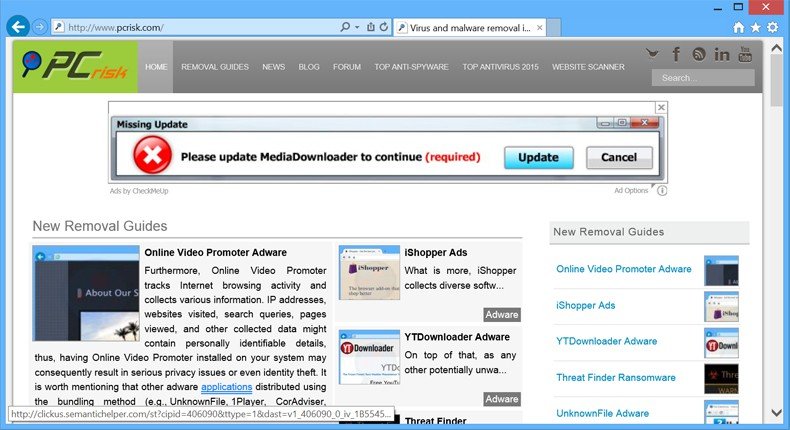Open YTDownloader Adware article heading

pos(457,337)
